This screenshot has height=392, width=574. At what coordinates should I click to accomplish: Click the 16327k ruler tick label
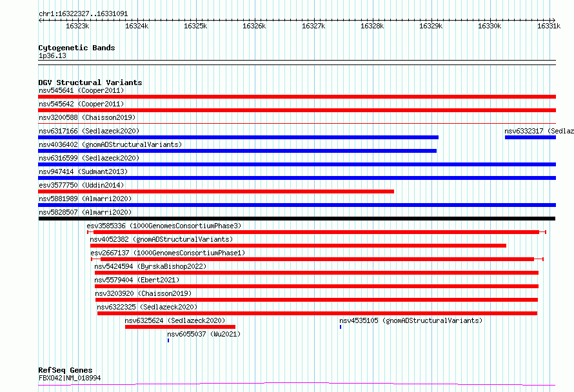[313, 26]
